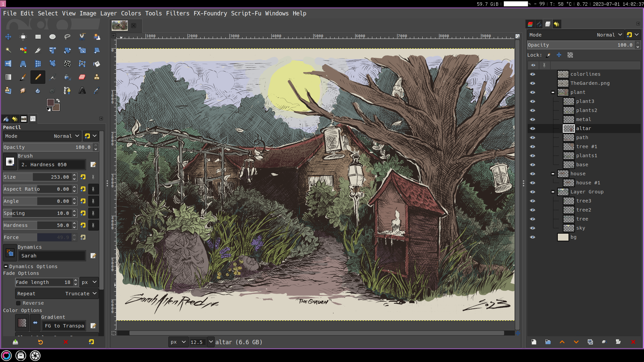Viewport: 644px width, 362px height.
Task: Collapse the house layer group
Action: click(553, 174)
